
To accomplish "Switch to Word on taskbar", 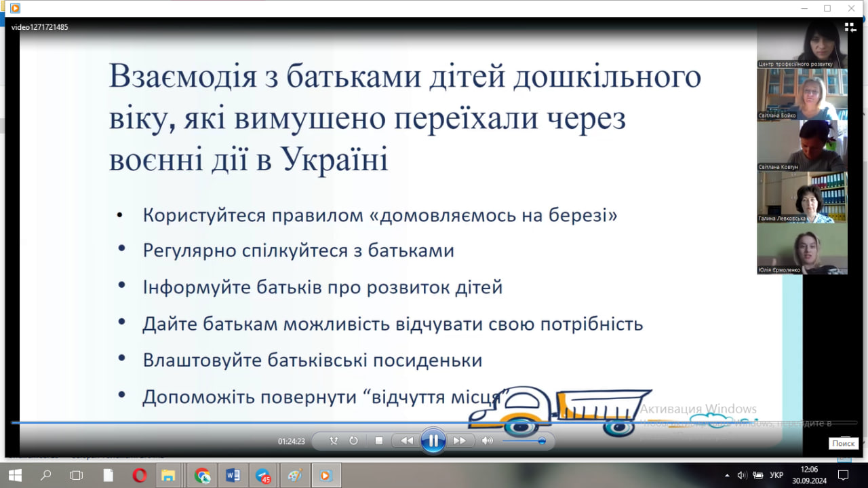I will 233,475.
